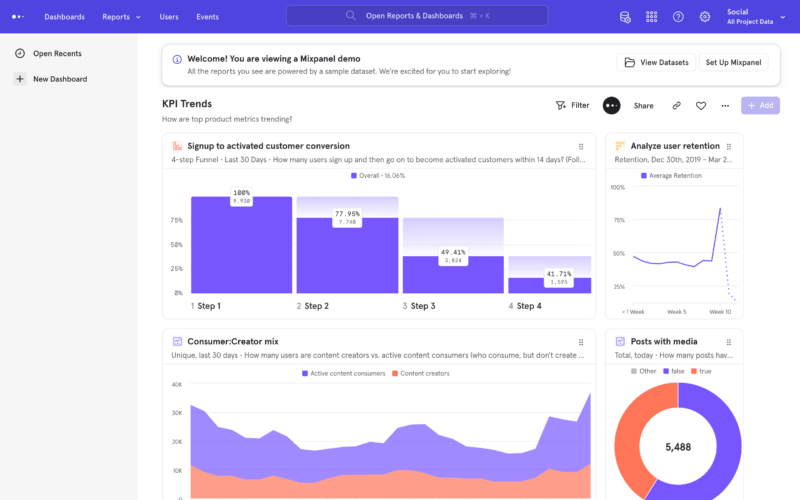The image size is (800, 500).
Task: Click the plus icon beside New Dashboard
Action: coord(20,79)
